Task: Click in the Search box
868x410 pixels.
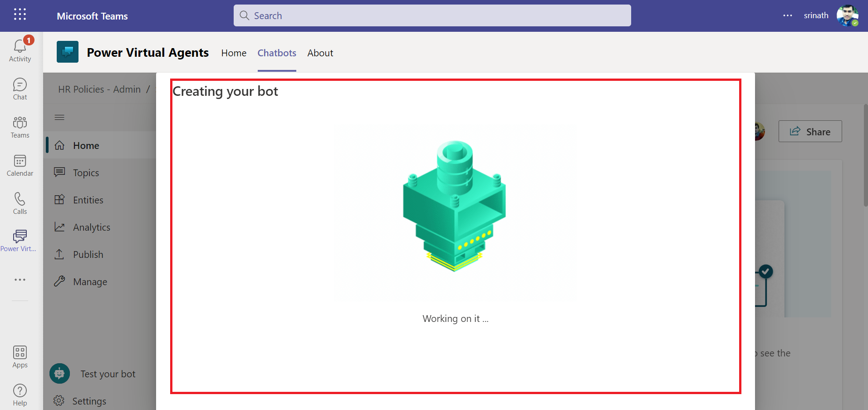Action: click(x=432, y=15)
